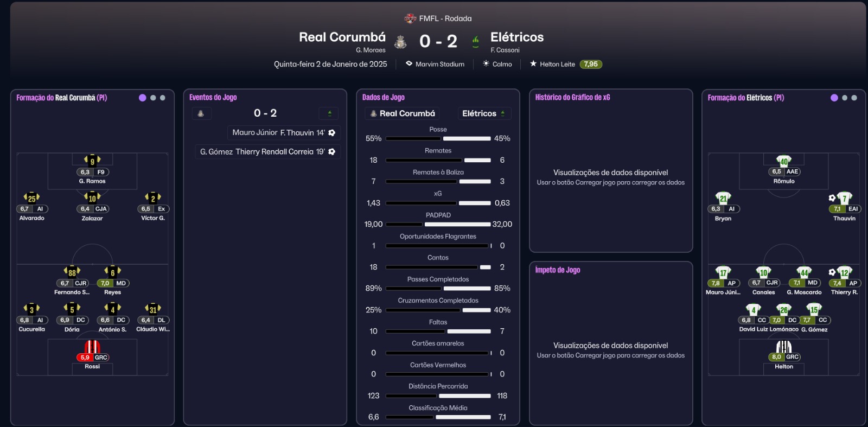The image size is (868, 427).
Task: Click the goal ball icon for Thauvin's 14' goal
Action: 332,133
